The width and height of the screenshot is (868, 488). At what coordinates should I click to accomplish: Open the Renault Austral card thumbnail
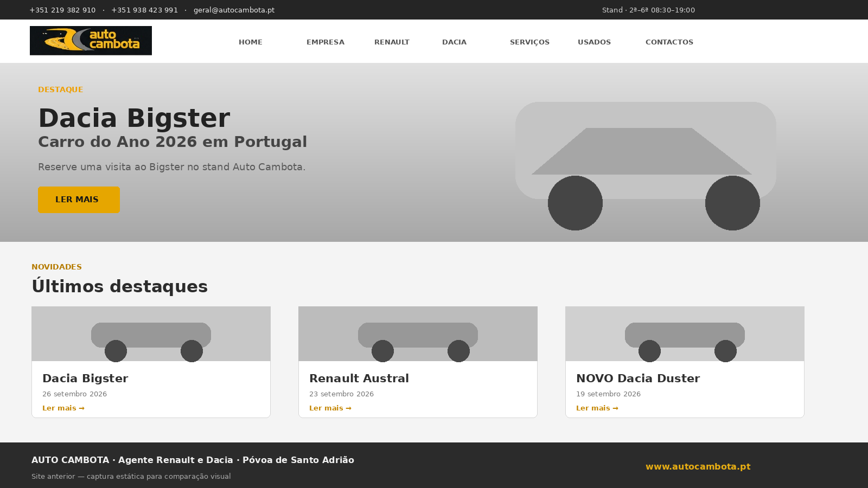coord(418,334)
